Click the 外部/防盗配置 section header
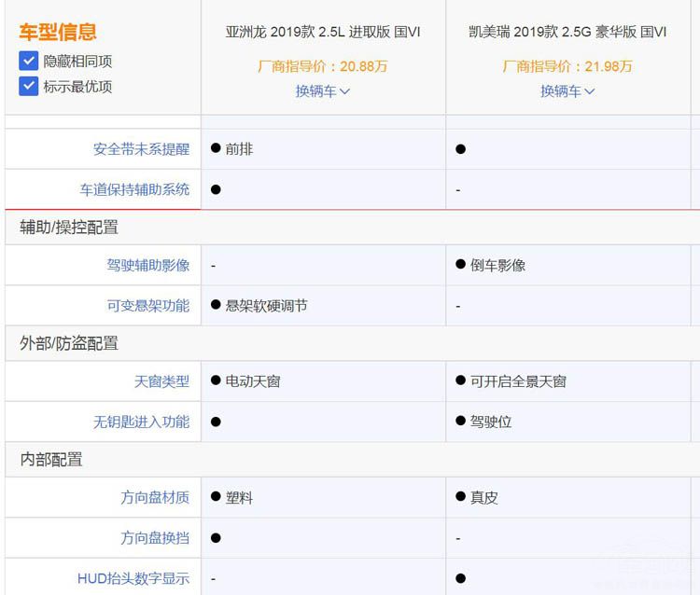The height and width of the screenshot is (595, 700). (x=69, y=343)
